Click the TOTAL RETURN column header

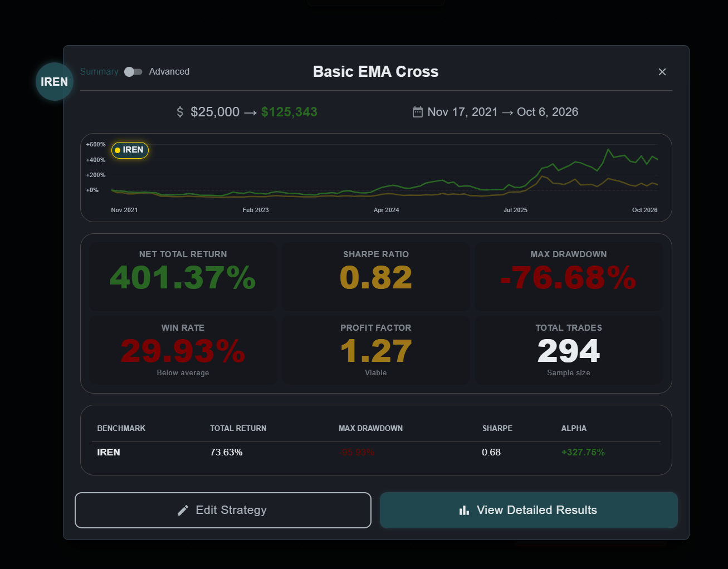pos(238,428)
